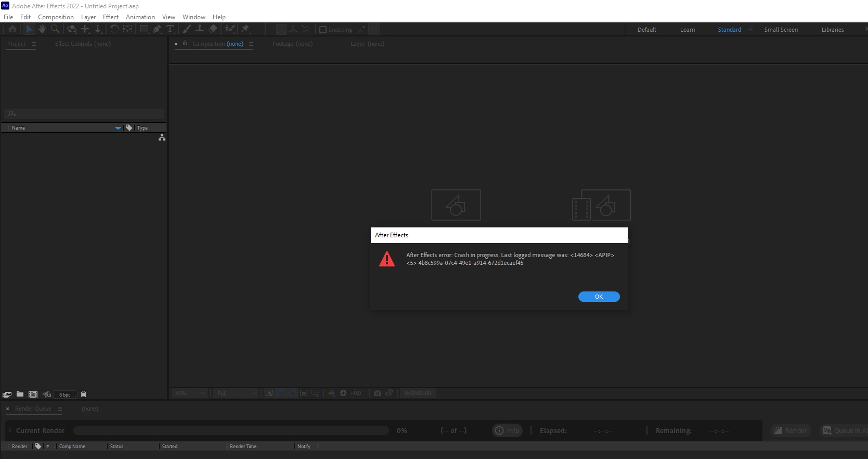Switch to the Layer (none) tab
Screen dimensions: 868x459
tap(367, 44)
